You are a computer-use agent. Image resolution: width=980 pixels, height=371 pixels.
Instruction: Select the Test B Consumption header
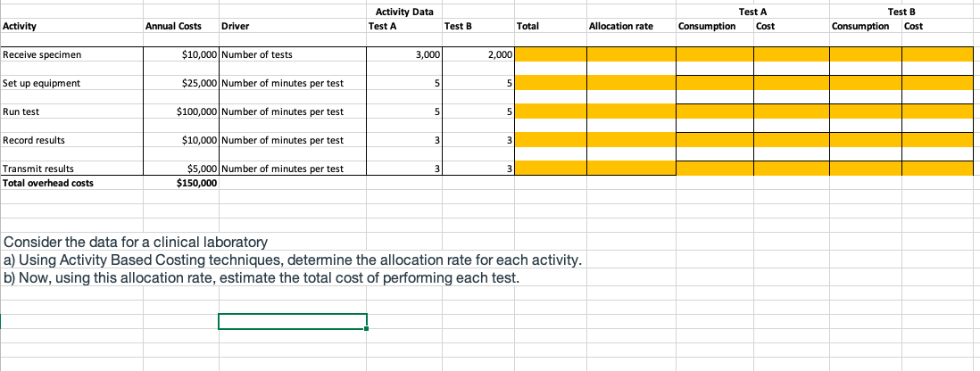866,26
